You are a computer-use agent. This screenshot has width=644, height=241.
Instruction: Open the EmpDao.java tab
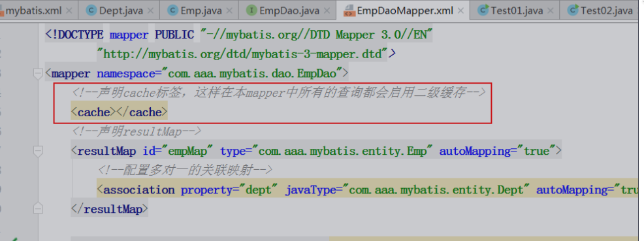pyautogui.click(x=289, y=10)
